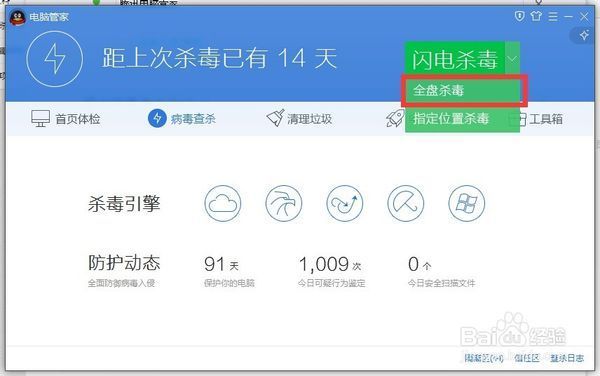
Task: Select the Windows-logo repair engine icon
Action: click(466, 203)
